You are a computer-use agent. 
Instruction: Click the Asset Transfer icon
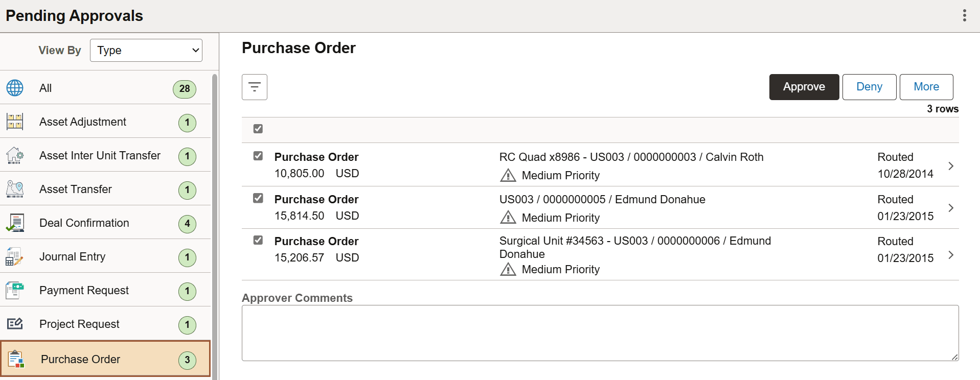(14, 189)
